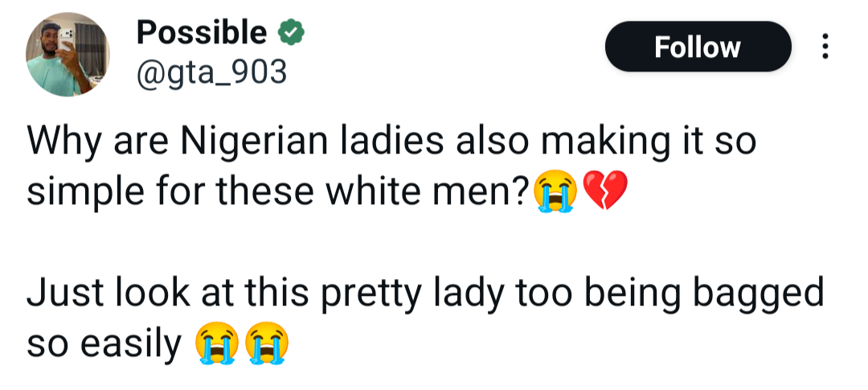The height and width of the screenshot is (390, 868).
Task: Open the profile picture of Possible
Action: (x=68, y=56)
